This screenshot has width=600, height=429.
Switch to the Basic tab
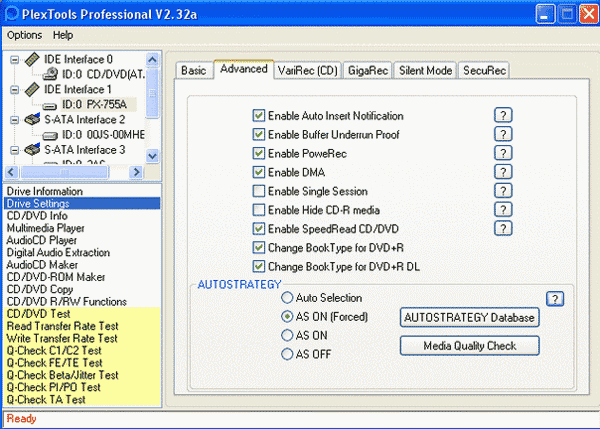194,70
